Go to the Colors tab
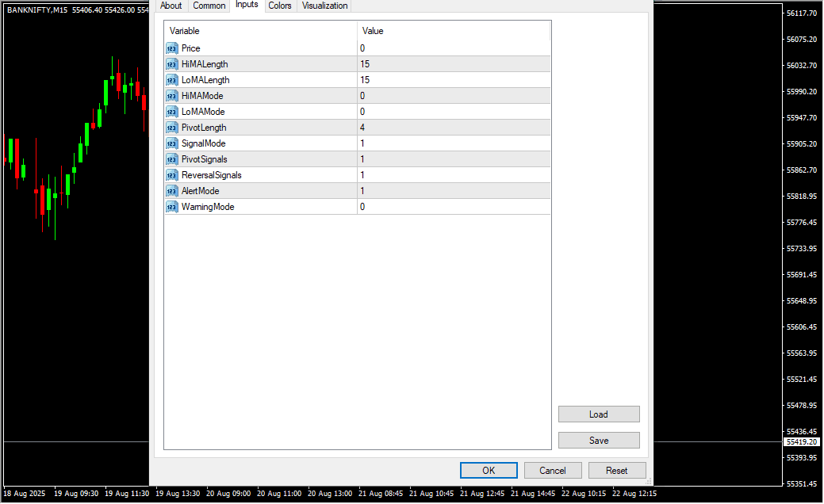 [x=279, y=6]
